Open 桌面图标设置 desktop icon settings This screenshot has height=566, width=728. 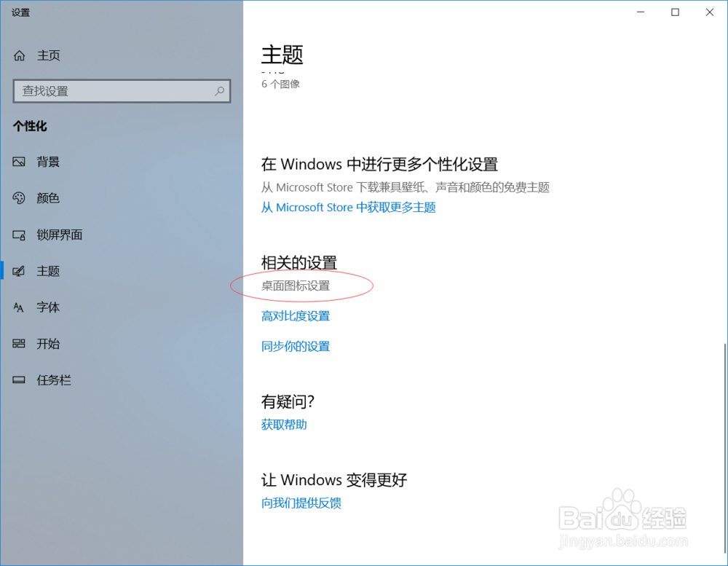(295, 286)
